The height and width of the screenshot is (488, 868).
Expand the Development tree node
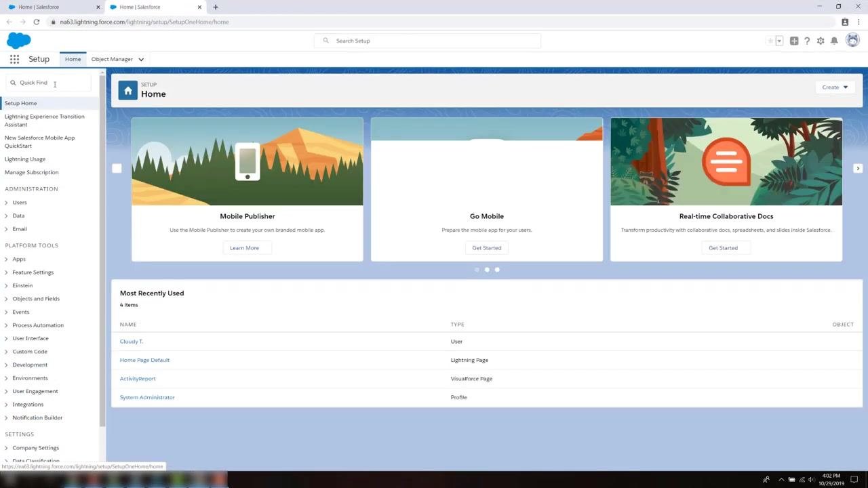(6, 365)
